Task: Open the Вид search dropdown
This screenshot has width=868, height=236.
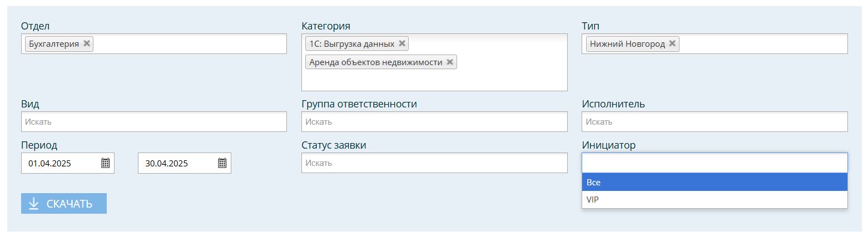Action: click(x=154, y=122)
